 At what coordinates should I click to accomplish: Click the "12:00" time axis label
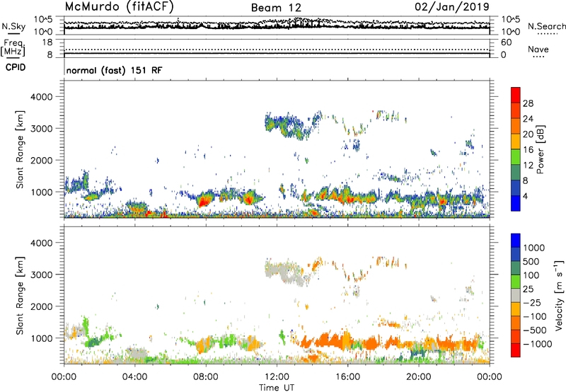(x=277, y=377)
